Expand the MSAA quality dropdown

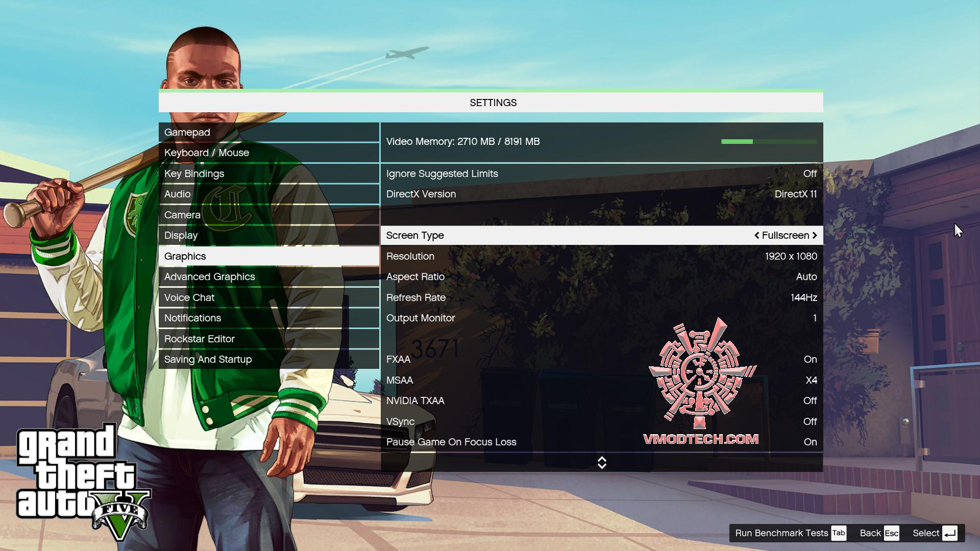pos(811,380)
